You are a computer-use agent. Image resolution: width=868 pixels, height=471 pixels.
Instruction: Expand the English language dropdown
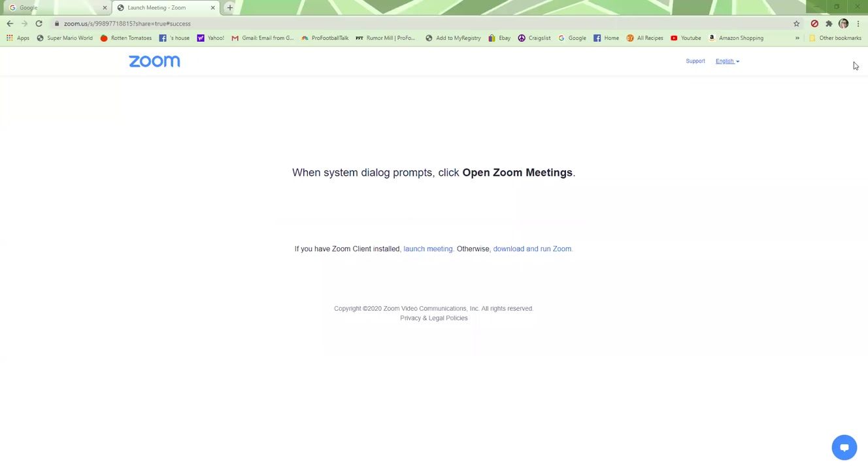(727, 61)
